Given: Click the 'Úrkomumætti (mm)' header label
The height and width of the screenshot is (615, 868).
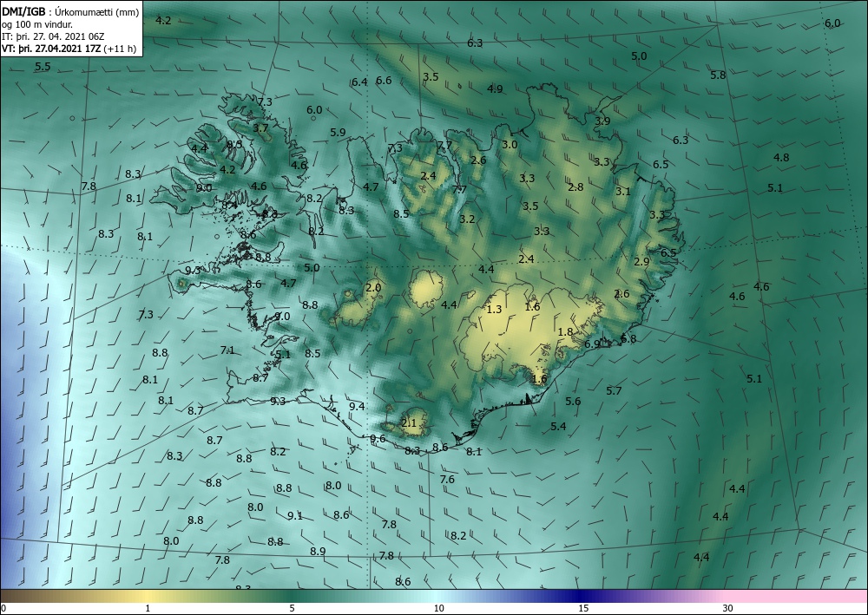Looking at the screenshot, I should tap(97, 12).
